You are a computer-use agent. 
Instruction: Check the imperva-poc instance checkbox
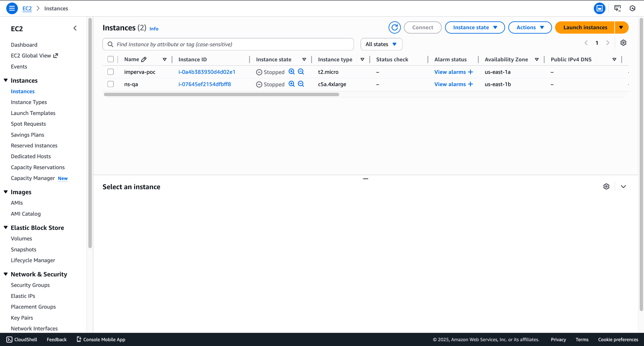pos(110,72)
